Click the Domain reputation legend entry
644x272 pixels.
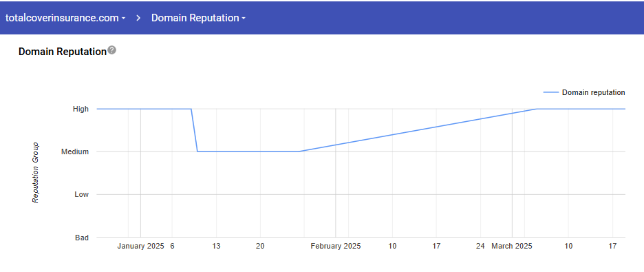pyautogui.click(x=584, y=92)
